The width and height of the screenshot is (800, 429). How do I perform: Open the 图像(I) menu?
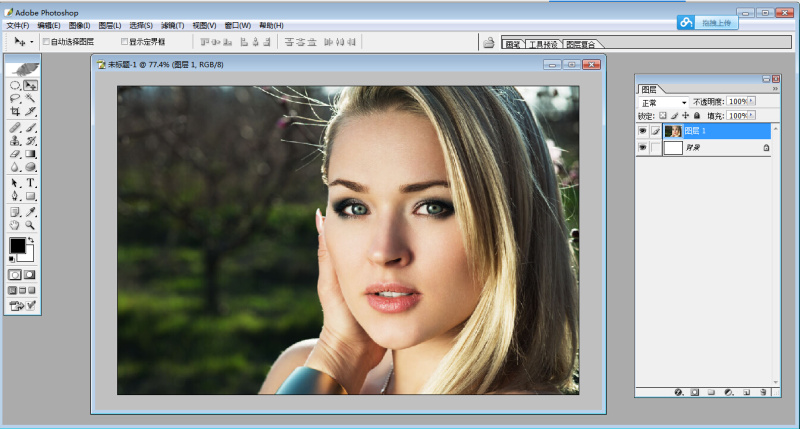[79, 25]
